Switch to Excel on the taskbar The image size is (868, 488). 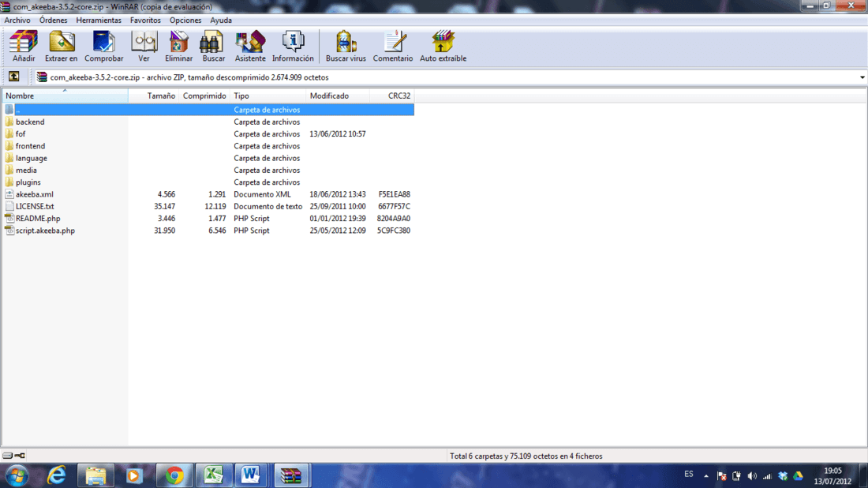coord(213,476)
